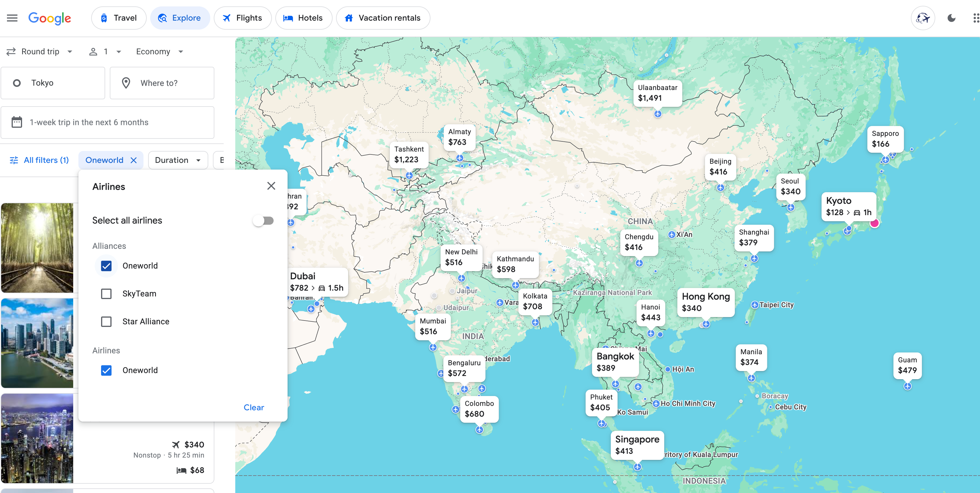The image size is (980, 493).
Task: Open the hamburger main menu
Action: pyautogui.click(x=12, y=18)
